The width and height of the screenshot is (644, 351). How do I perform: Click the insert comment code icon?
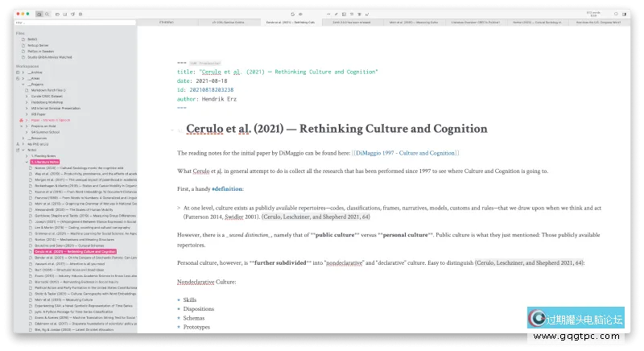(328, 14)
